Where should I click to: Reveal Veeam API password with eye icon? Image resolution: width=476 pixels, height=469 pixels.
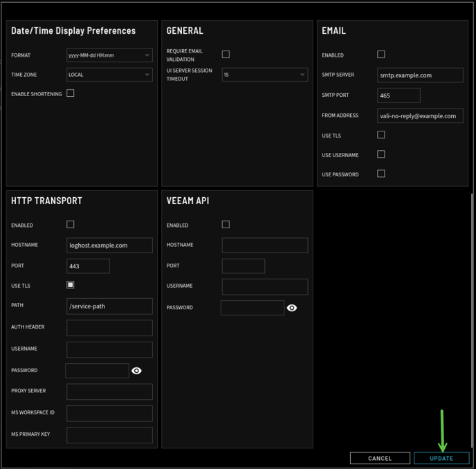point(292,308)
